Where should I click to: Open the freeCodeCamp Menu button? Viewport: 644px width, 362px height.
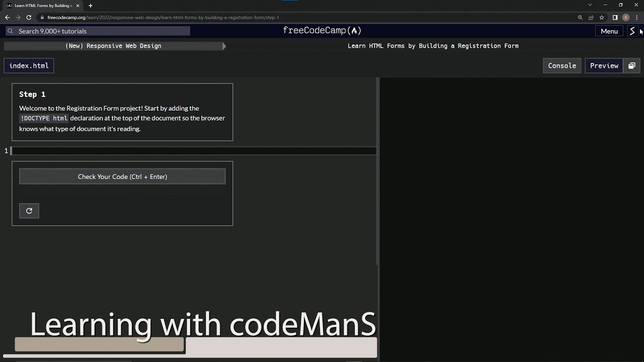tap(609, 31)
